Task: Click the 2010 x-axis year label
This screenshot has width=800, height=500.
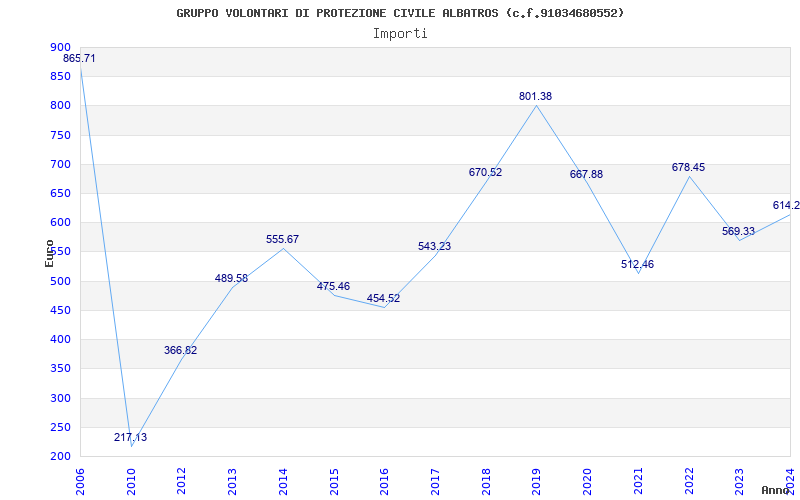Action: point(131,482)
